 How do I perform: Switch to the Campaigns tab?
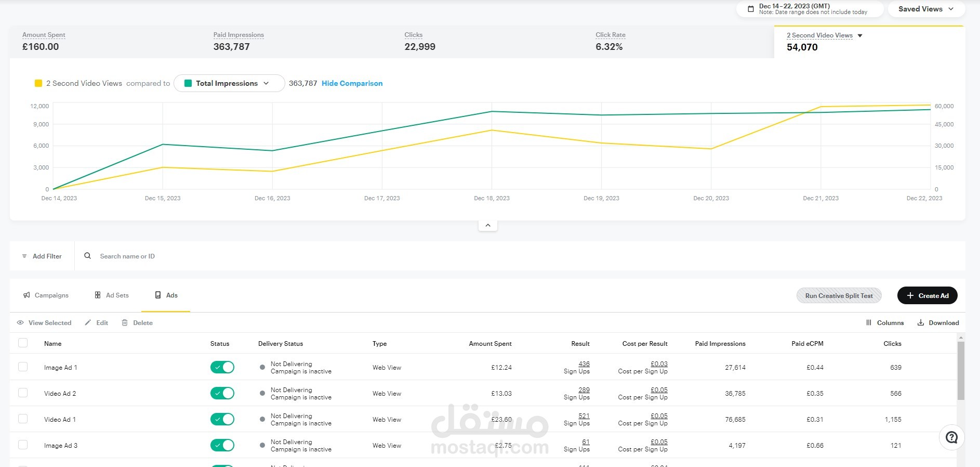46,295
